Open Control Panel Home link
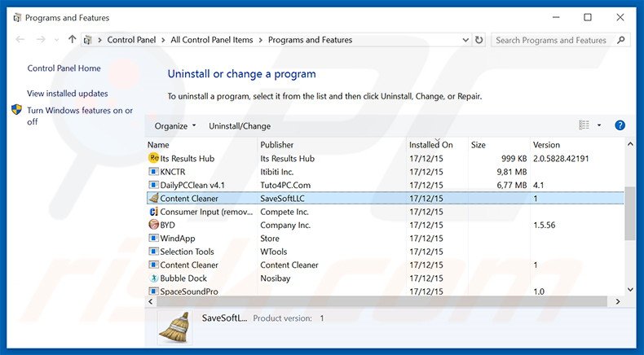 [64, 68]
